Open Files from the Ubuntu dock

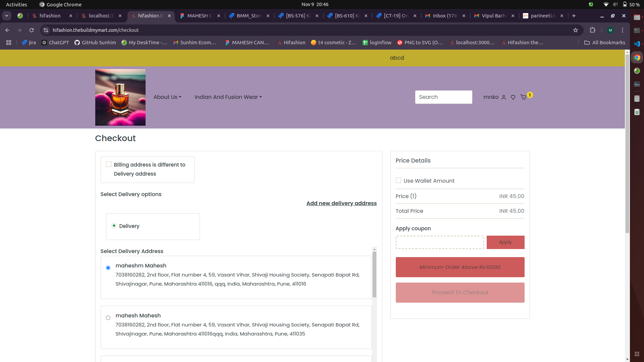click(x=637, y=17)
